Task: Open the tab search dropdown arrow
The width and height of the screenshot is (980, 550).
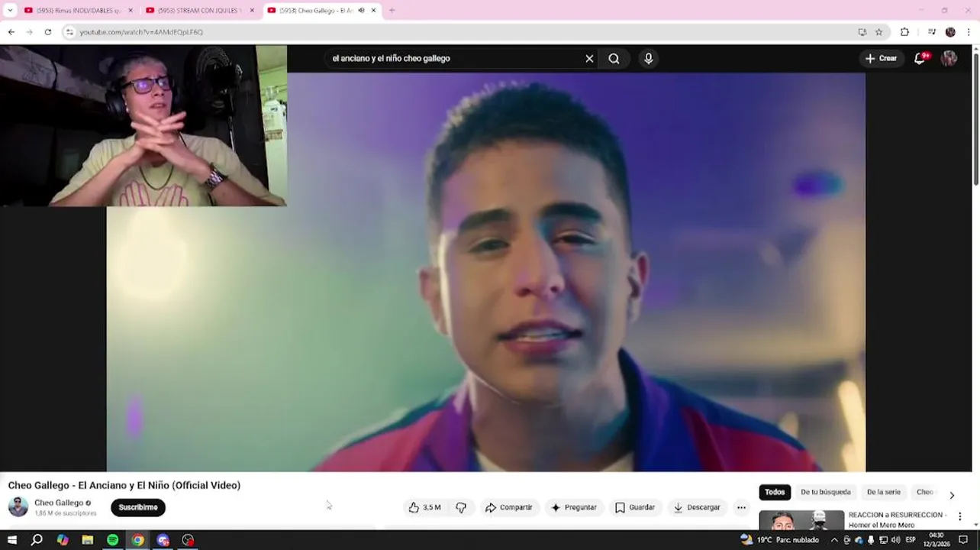Action: 10,11
